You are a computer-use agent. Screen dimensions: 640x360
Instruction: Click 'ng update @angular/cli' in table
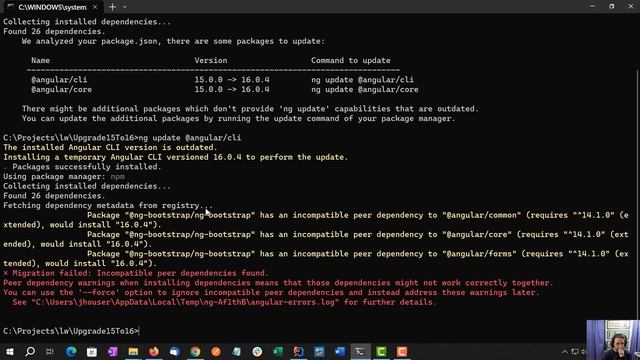pyautogui.click(x=362, y=80)
